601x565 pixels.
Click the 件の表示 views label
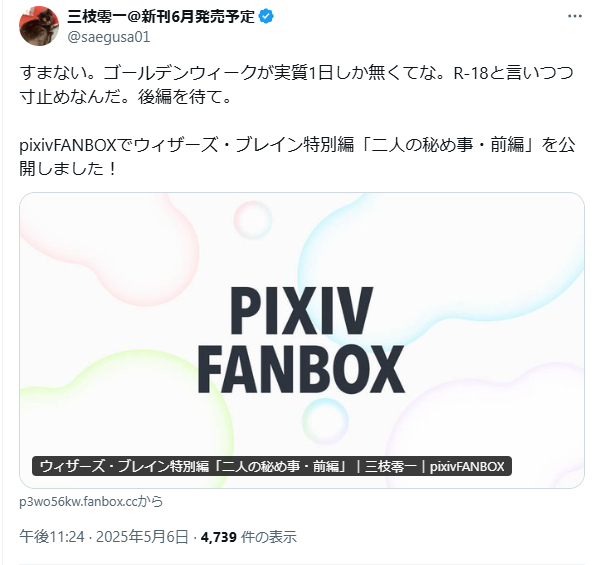pos(269,537)
